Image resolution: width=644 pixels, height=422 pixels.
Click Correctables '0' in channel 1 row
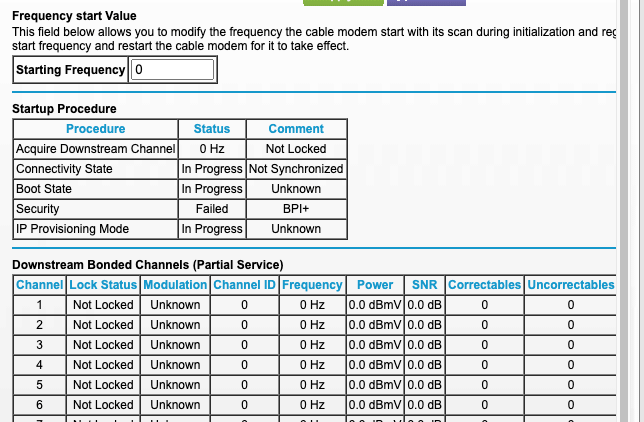point(485,305)
